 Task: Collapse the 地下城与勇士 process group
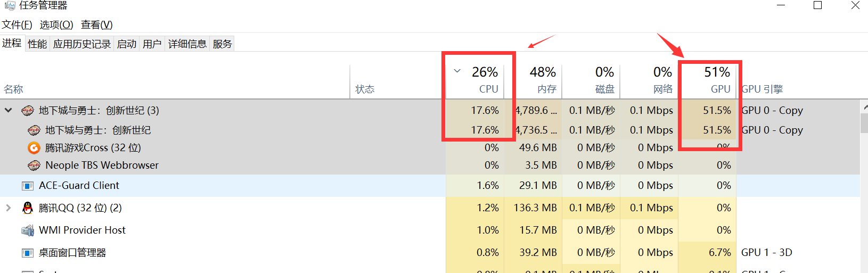click(x=8, y=111)
